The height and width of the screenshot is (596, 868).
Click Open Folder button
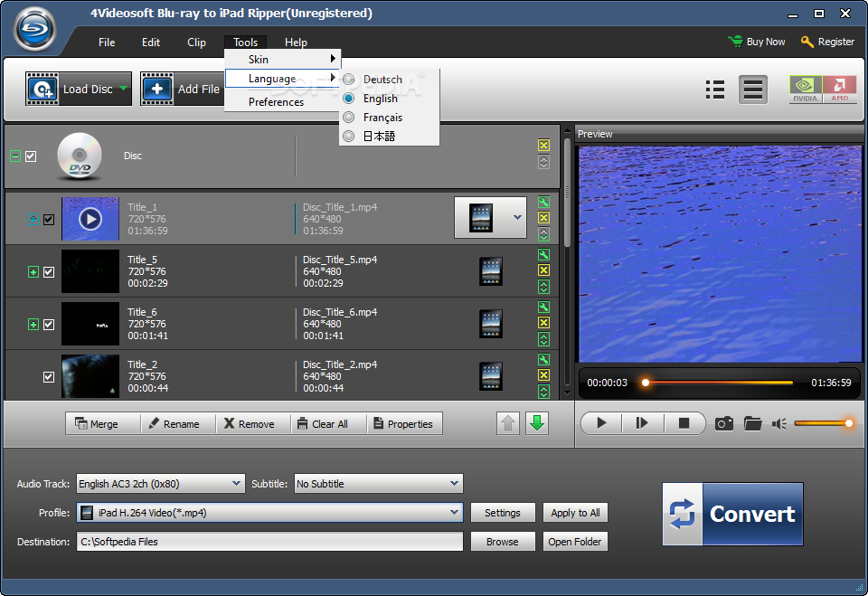point(575,542)
